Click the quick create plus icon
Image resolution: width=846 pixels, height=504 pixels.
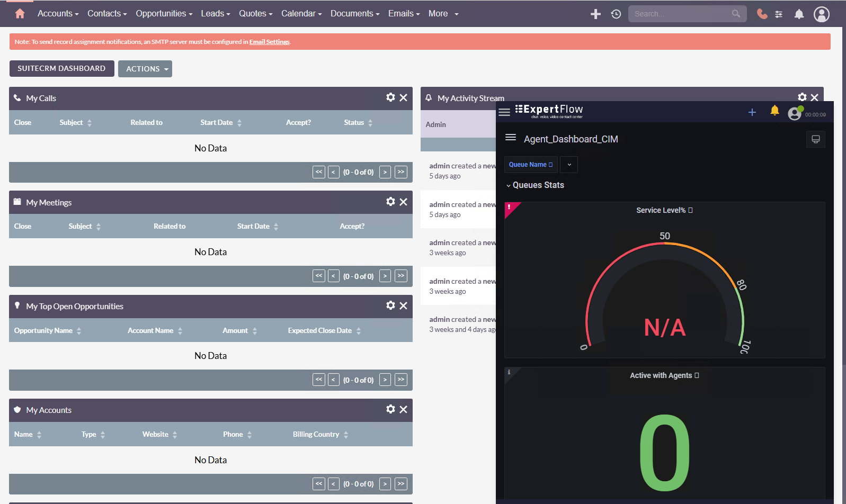coord(595,14)
